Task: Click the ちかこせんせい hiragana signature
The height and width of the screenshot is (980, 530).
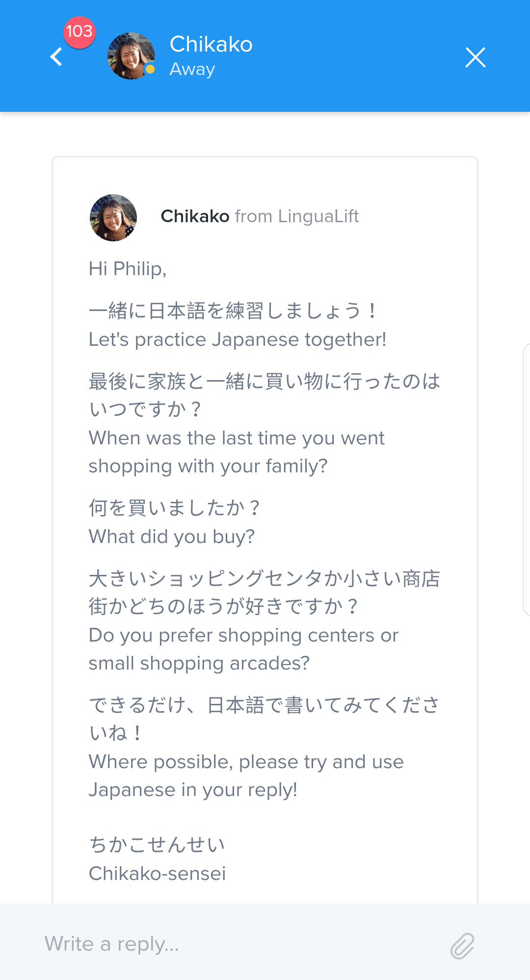Action: pyautogui.click(x=157, y=845)
